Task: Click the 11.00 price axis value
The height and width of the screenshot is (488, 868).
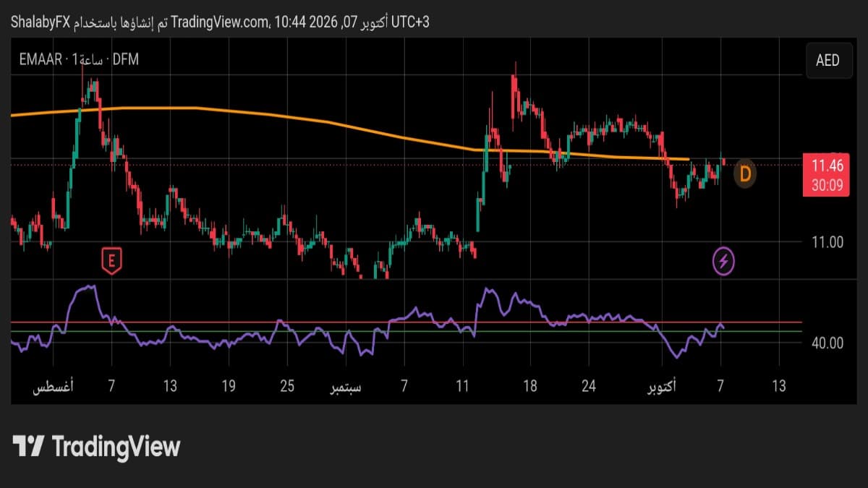Action: click(x=827, y=243)
